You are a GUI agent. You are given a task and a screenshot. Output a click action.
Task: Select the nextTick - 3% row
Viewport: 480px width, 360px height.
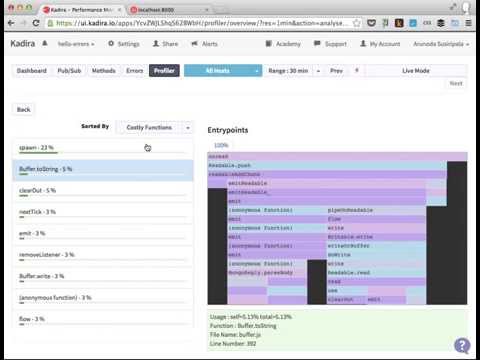(x=103, y=212)
